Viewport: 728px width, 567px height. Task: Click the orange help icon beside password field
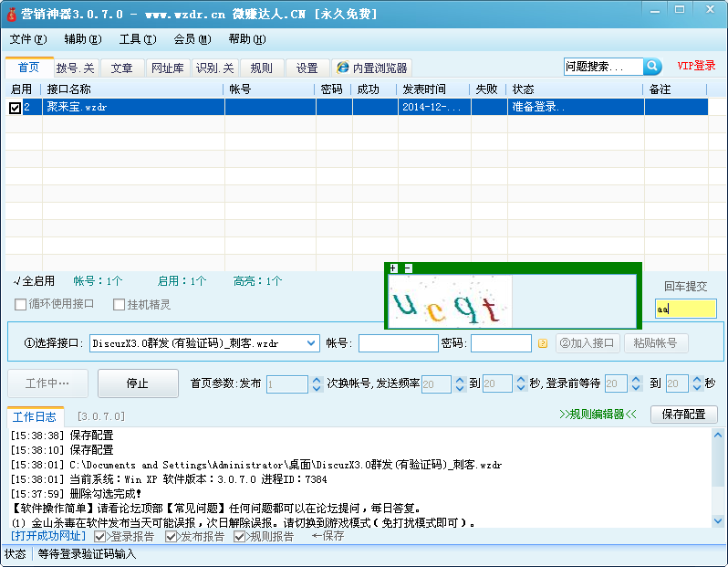coord(542,343)
